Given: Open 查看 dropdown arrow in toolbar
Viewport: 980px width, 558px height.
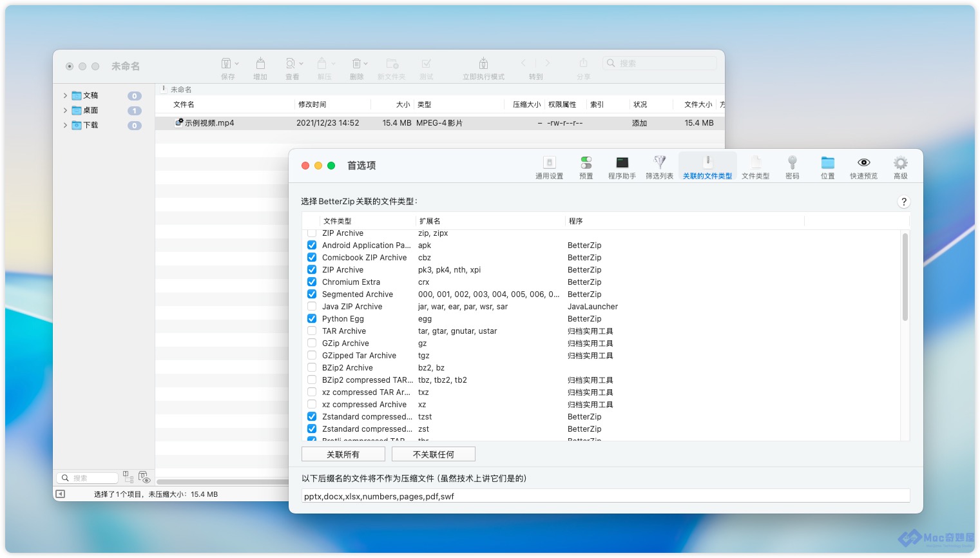Looking at the screenshot, I should 301,64.
